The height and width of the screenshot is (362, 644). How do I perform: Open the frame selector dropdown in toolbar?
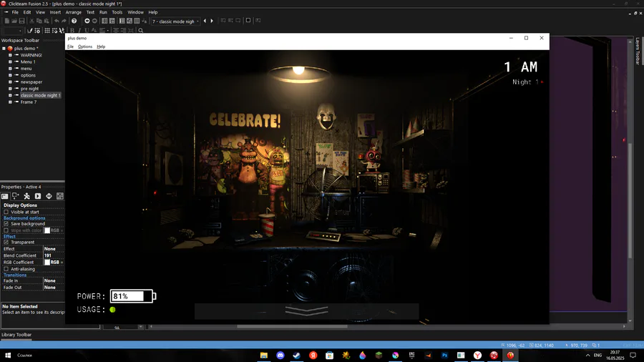tap(175, 21)
